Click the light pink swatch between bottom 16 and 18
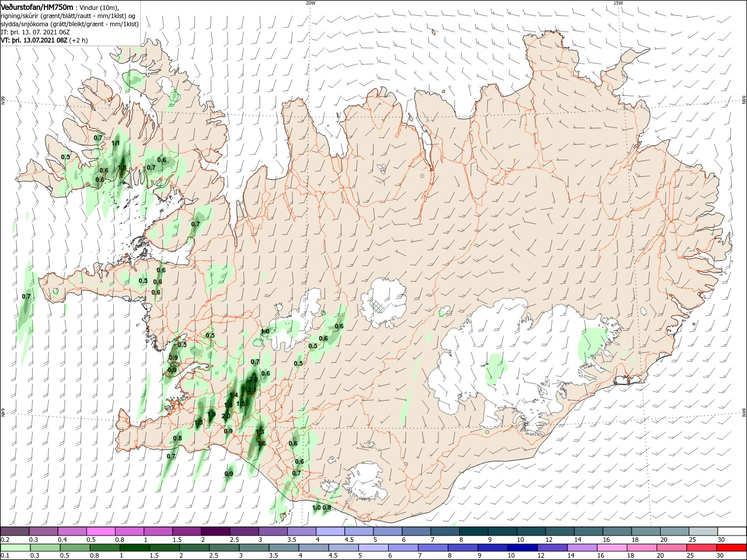 coord(612,547)
